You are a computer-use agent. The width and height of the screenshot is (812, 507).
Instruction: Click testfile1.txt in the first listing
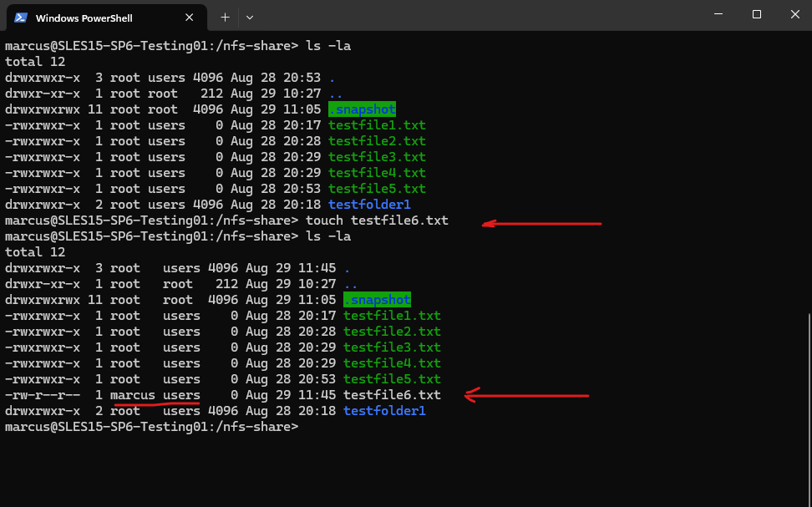pyautogui.click(x=377, y=125)
